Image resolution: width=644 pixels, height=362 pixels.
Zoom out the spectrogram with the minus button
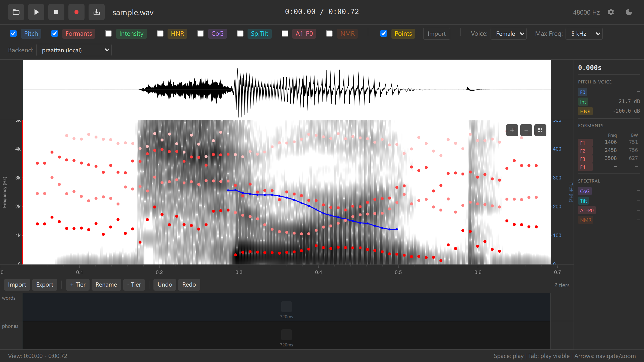click(526, 130)
